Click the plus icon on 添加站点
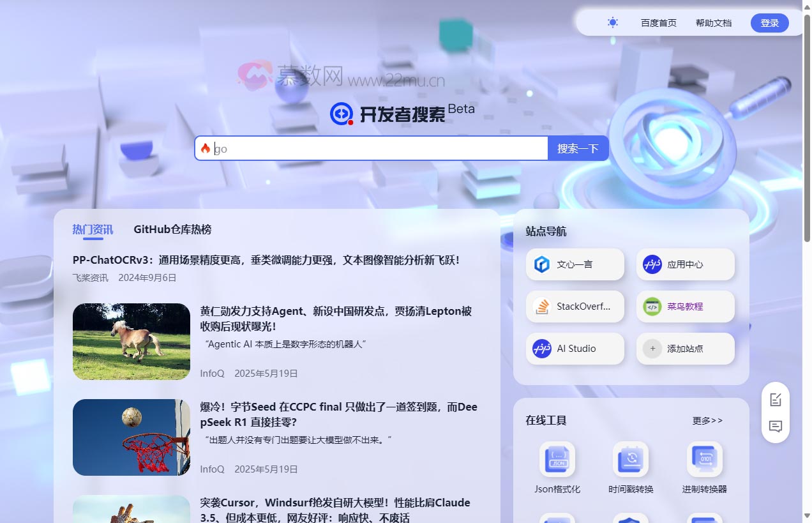Viewport: 812px width, 523px height. [x=652, y=349]
